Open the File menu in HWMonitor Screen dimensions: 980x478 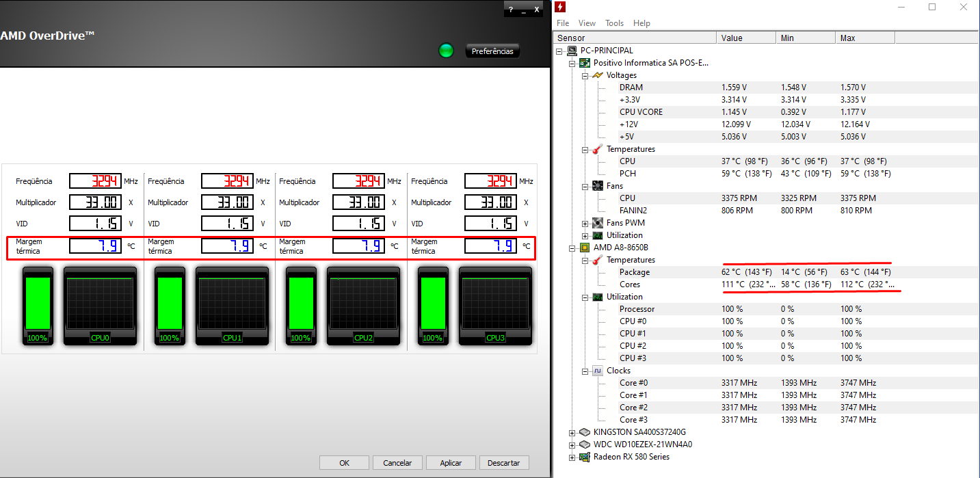click(x=563, y=23)
